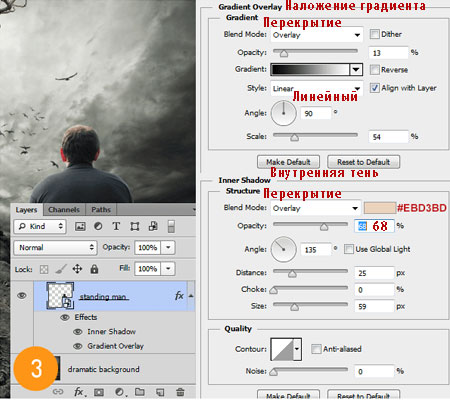Click Inner Shadow color swatch

pyautogui.click(x=379, y=208)
